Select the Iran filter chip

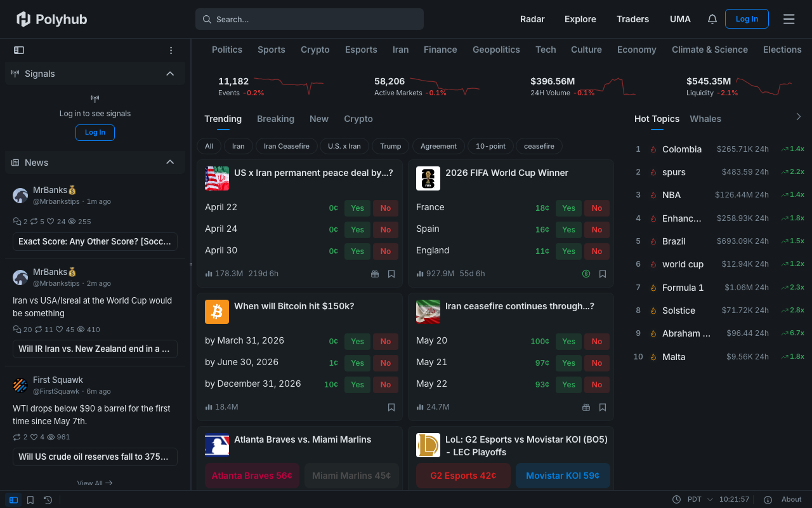point(239,146)
